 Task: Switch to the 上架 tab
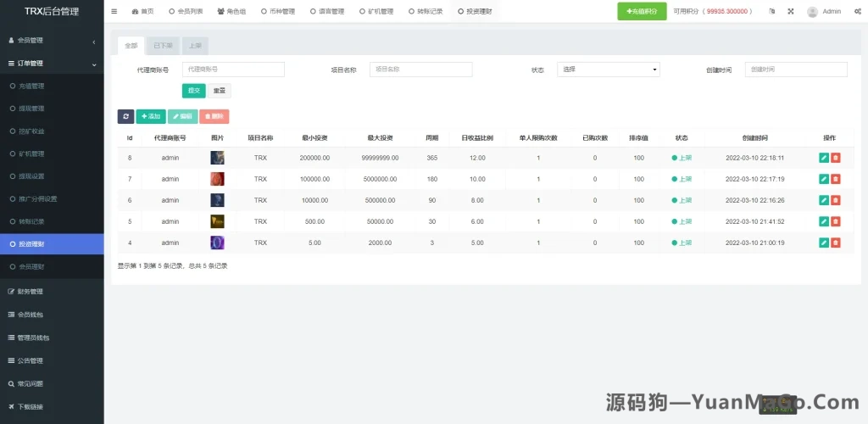click(195, 46)
